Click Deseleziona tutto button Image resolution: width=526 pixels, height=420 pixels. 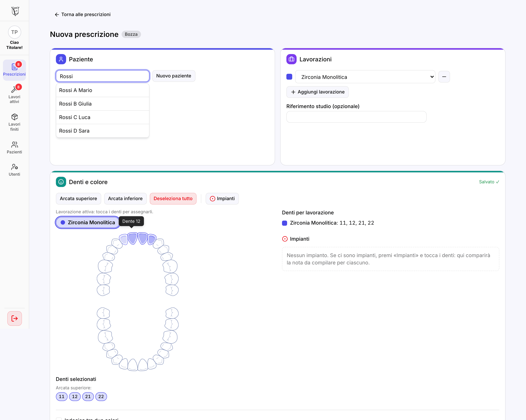pos(173,198)
